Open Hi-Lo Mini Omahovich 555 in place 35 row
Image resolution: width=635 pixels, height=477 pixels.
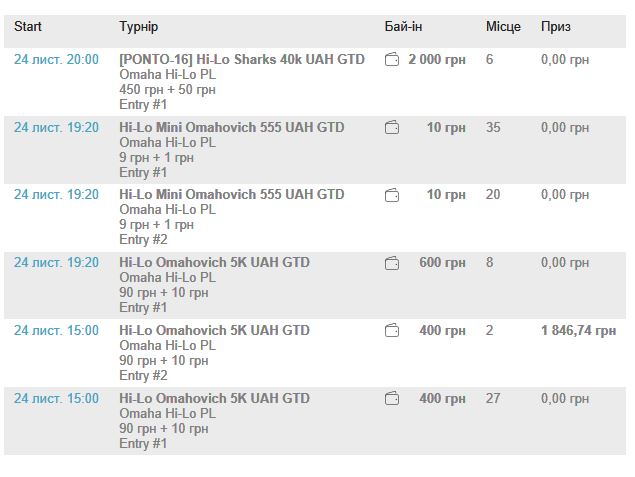231,128
